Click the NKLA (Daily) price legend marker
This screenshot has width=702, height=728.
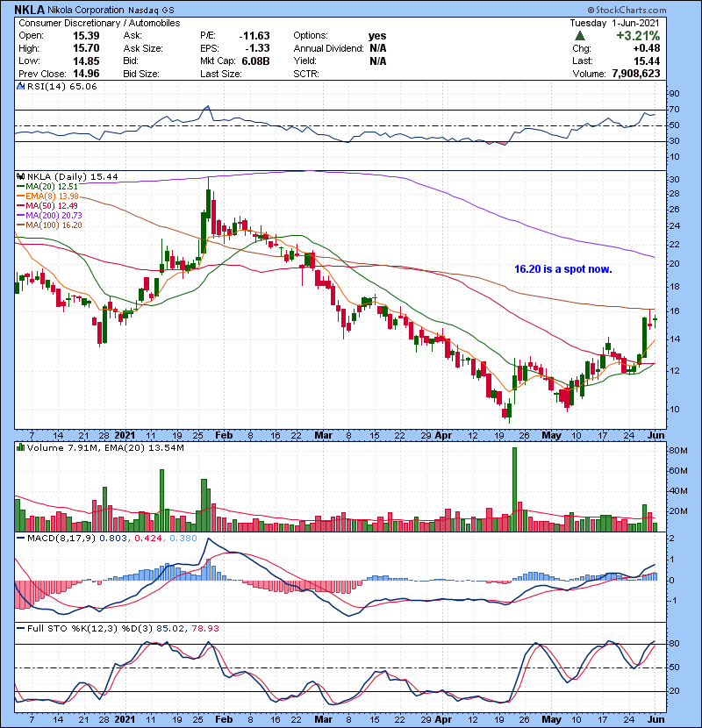(19, 176)
